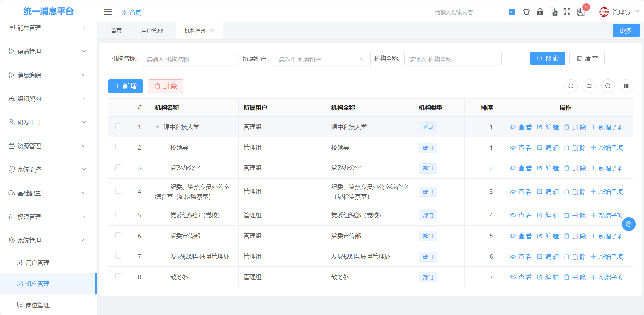644x315 pixels.
Task: Collapse the 锦中科技大学 tree row
Action: (157, 127)
